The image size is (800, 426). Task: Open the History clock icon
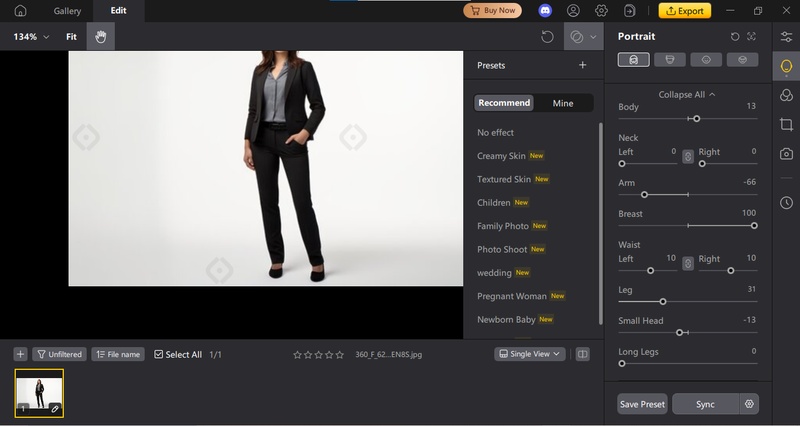click(x=787, y=202)
